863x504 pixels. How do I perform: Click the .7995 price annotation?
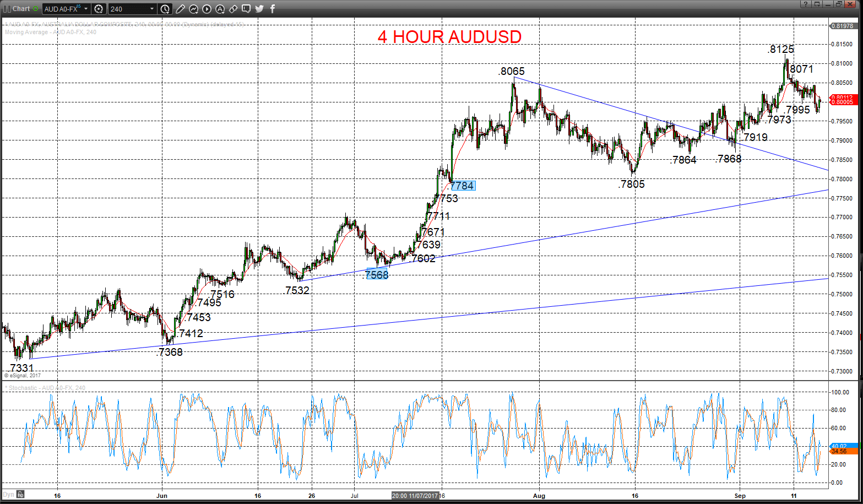(797, 110)
